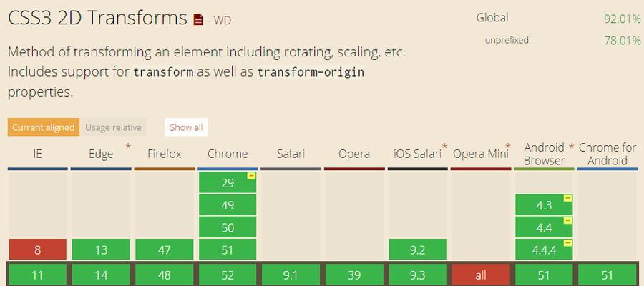The width and height of the screenshot is (644, 286).
Task: Open the CSS3 2D Transforms title link
Action: coord(97,18)
